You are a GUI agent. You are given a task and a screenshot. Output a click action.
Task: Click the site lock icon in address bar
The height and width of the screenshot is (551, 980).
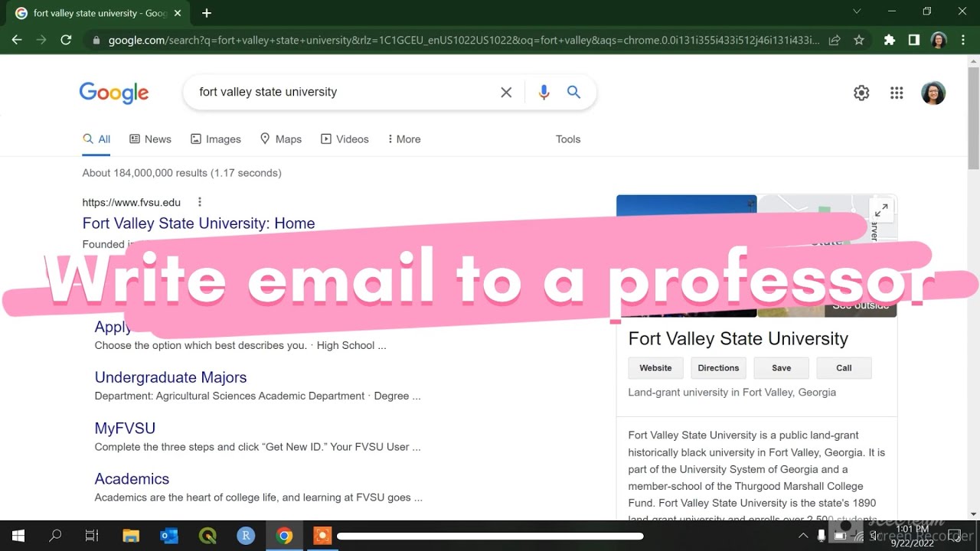point(96,40)
